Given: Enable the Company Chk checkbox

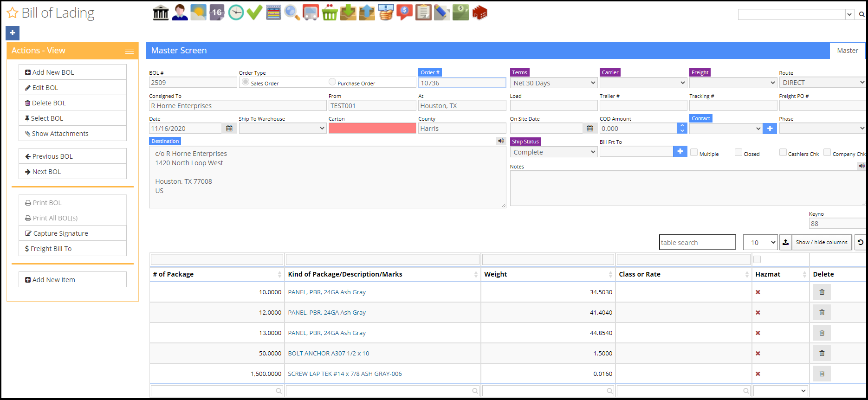Looking at the screenshot, I should [827, 152].
